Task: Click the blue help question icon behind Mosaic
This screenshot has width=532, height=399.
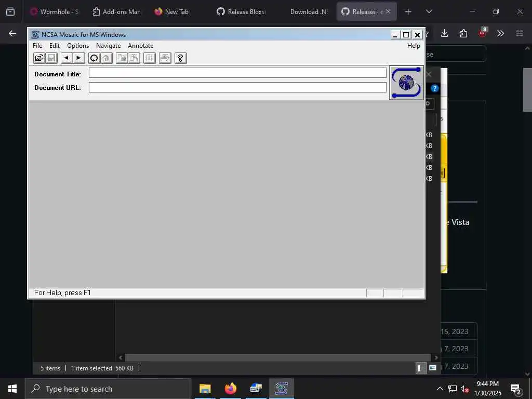Action: pyautogui.click(x=435, y=88)
